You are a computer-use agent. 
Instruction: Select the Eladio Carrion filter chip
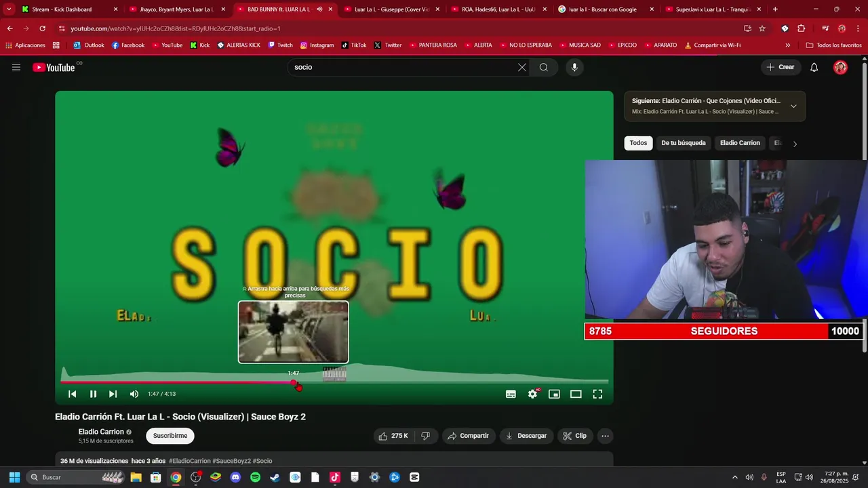click(x=740, y=143)
